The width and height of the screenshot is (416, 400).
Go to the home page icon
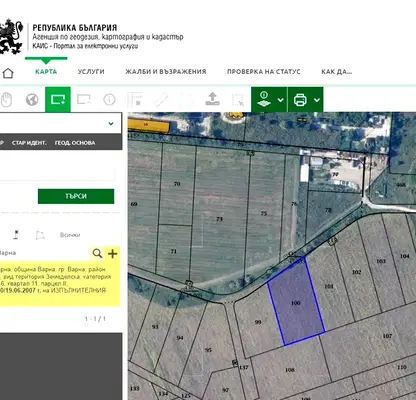(8, 73)
